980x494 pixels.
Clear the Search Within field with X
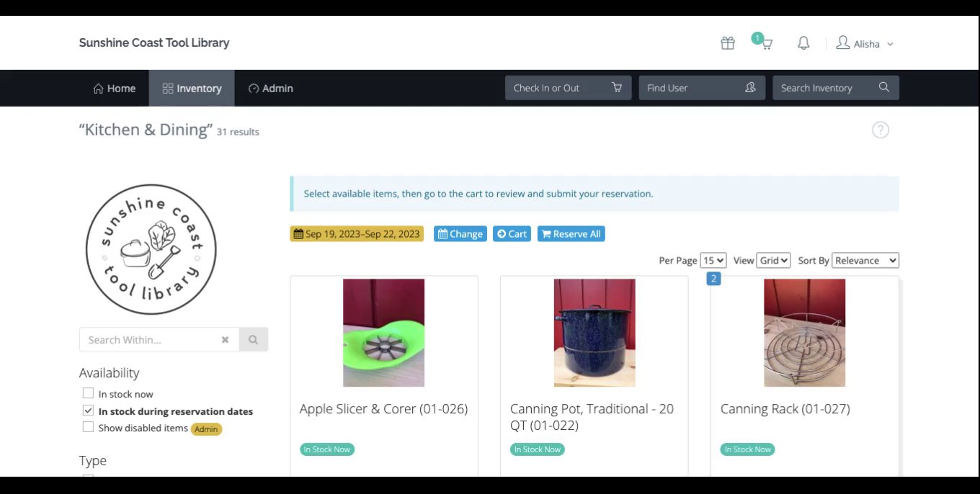(x=225, y=340)
